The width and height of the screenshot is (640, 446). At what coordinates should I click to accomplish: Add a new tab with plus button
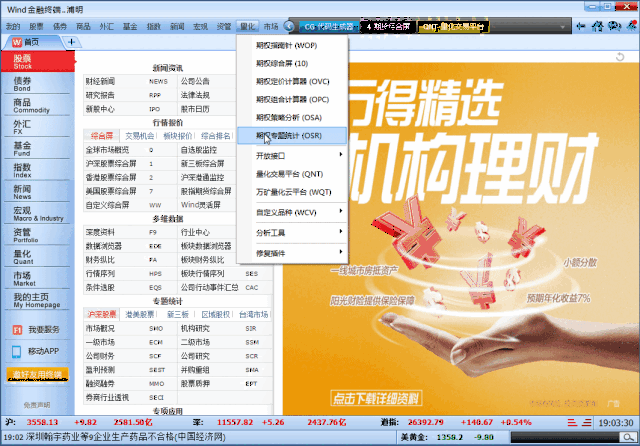[71, 42]
